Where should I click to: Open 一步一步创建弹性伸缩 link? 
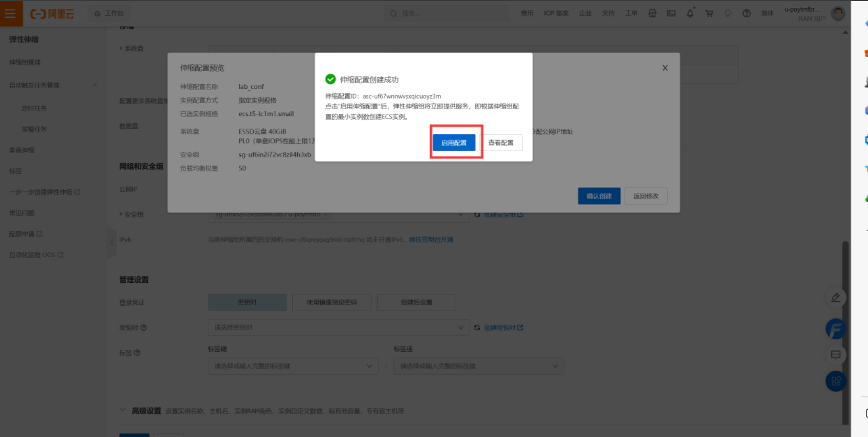(x=44, y=192)
